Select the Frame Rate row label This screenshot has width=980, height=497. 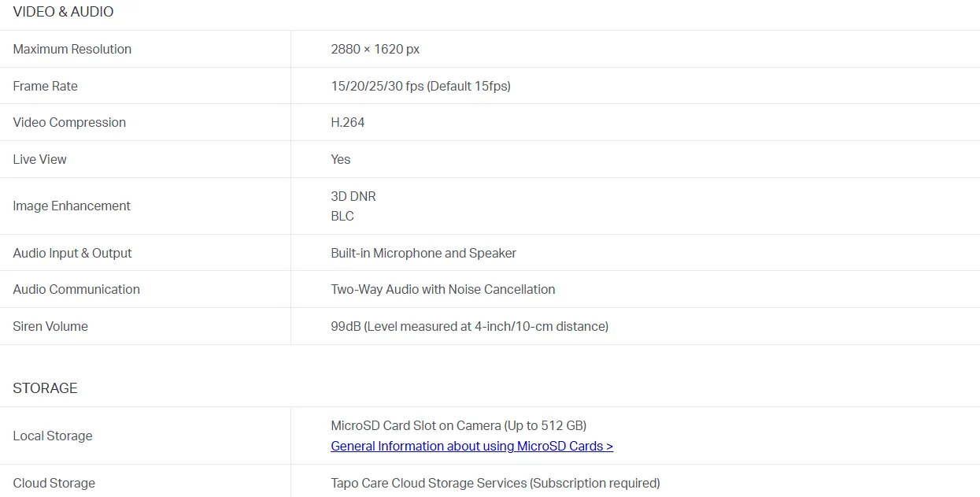tap(45, 86)
